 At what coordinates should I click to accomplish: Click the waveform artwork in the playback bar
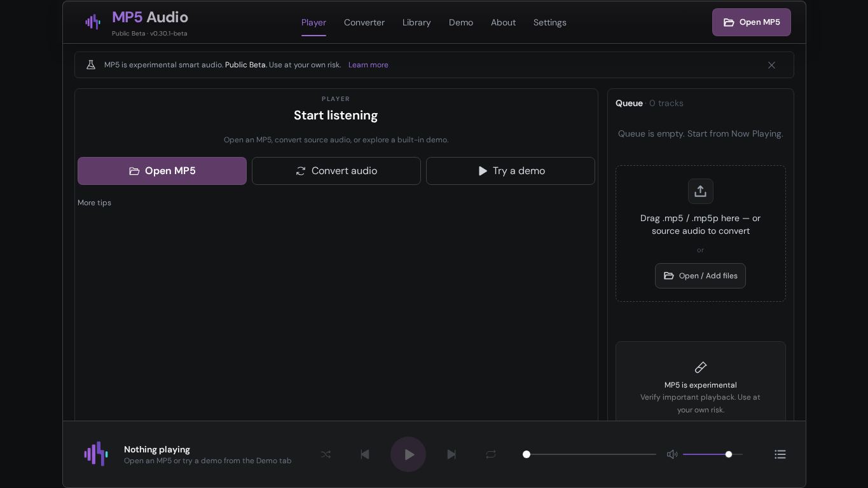tap(96, 454)
